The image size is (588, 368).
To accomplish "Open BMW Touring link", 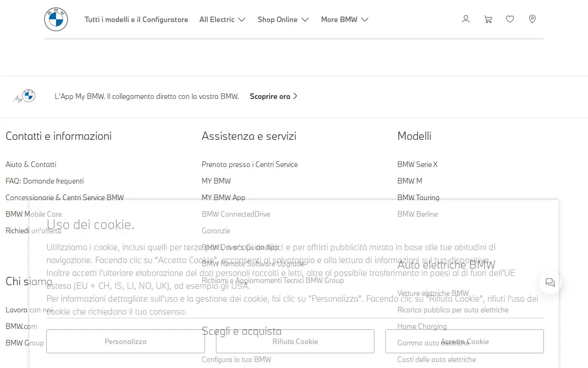I will [418, 197].
